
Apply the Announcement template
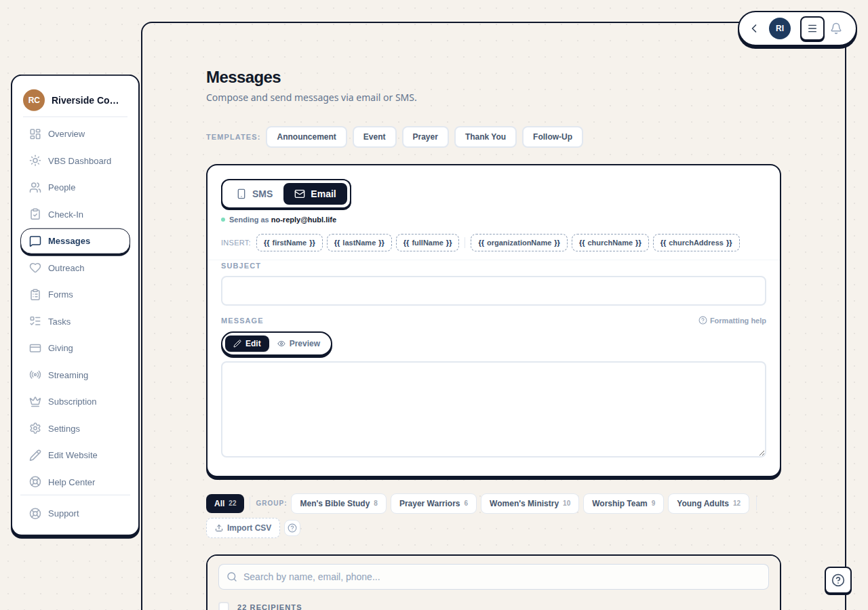[306, 137]
